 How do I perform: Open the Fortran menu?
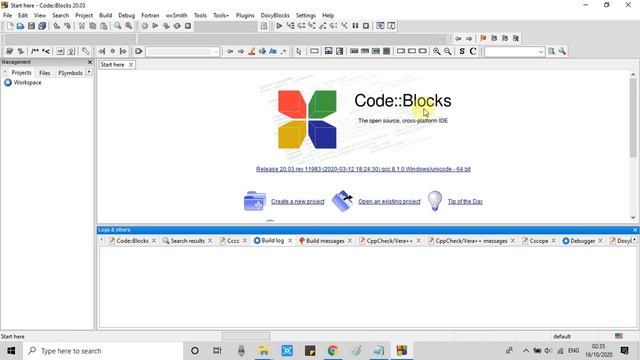[150, 16]
